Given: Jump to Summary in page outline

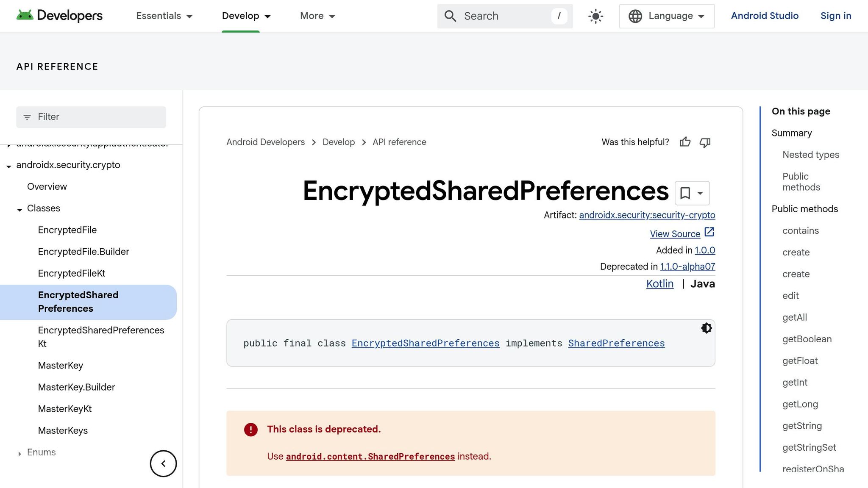Looking at the screenshot, I should click(x=792, y=133).
